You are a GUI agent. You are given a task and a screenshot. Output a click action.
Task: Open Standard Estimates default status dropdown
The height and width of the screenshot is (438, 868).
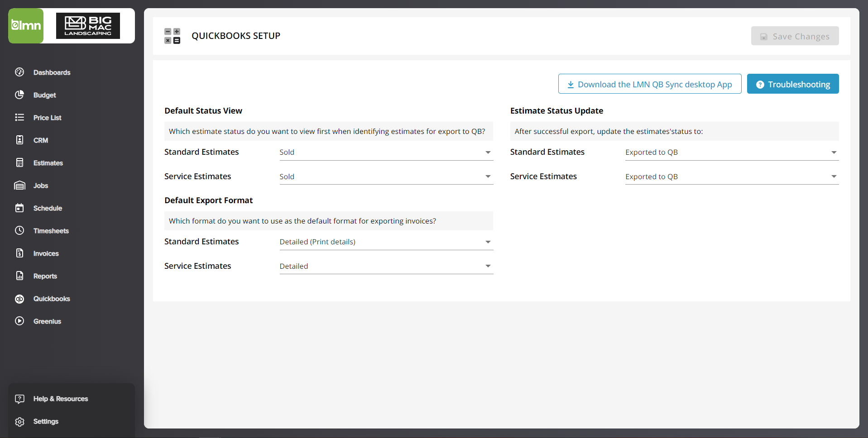386,152
